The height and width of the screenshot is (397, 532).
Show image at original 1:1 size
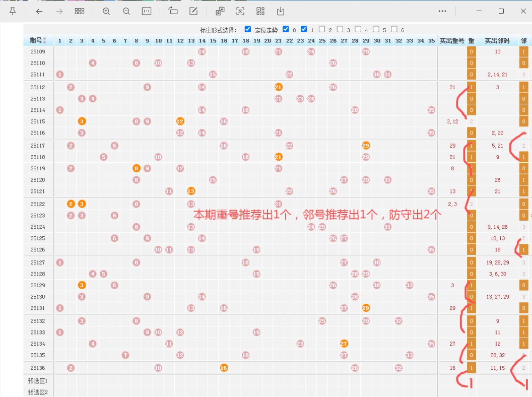[x=147, y=11]
